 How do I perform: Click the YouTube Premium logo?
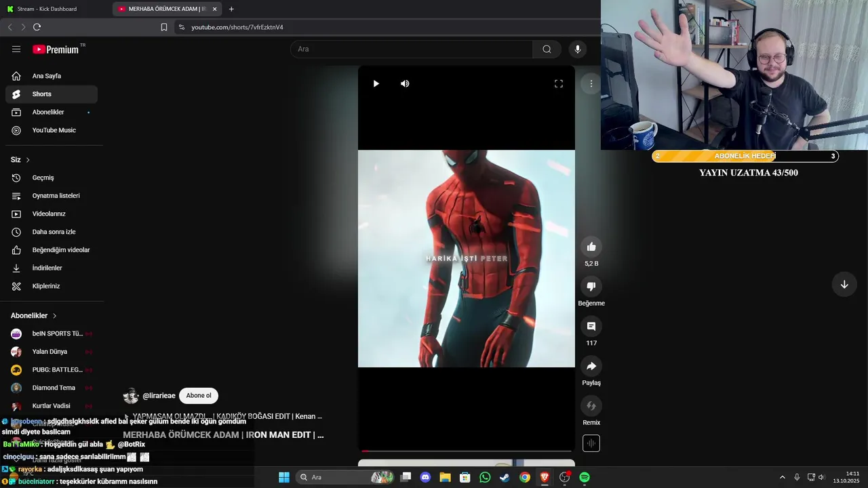pos(56,49)
